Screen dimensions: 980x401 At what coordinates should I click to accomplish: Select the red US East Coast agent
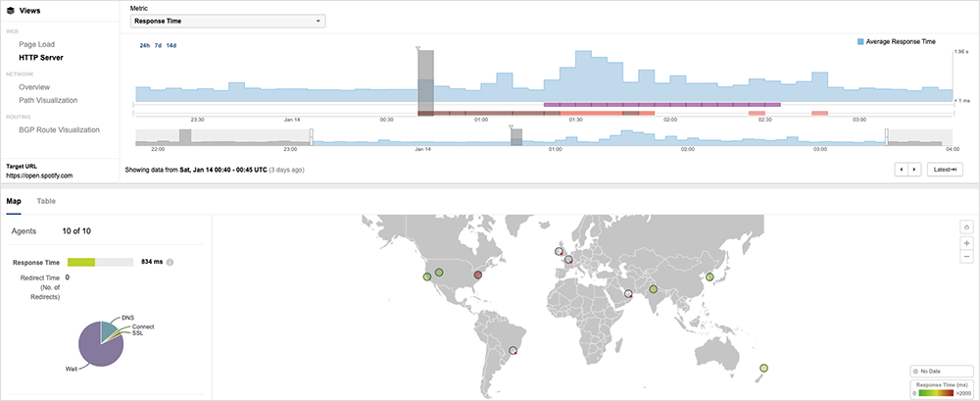tap(478, 276)
